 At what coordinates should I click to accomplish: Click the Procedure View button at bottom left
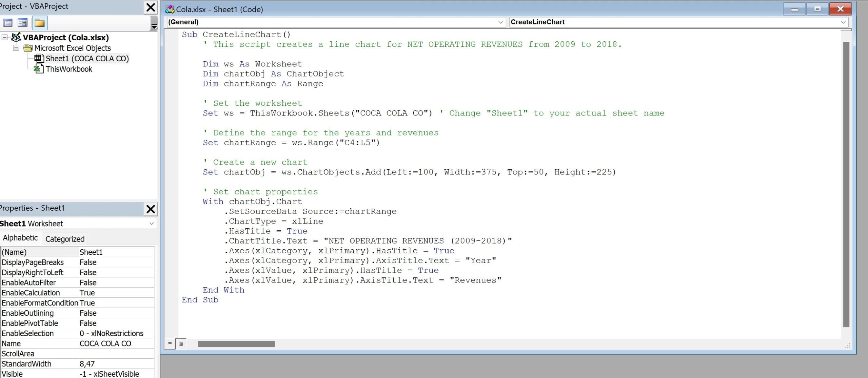pyautogui.click(x=170, y=343)
